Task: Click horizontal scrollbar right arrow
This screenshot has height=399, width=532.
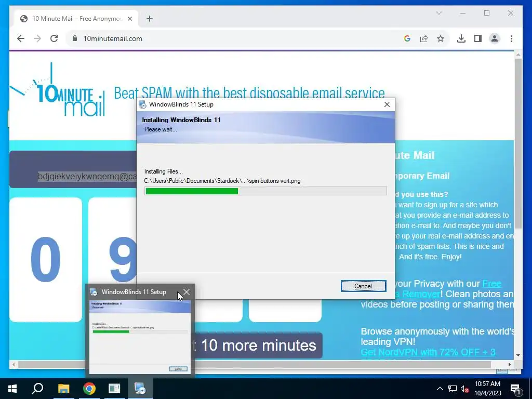Action: [x=509, y=364]
